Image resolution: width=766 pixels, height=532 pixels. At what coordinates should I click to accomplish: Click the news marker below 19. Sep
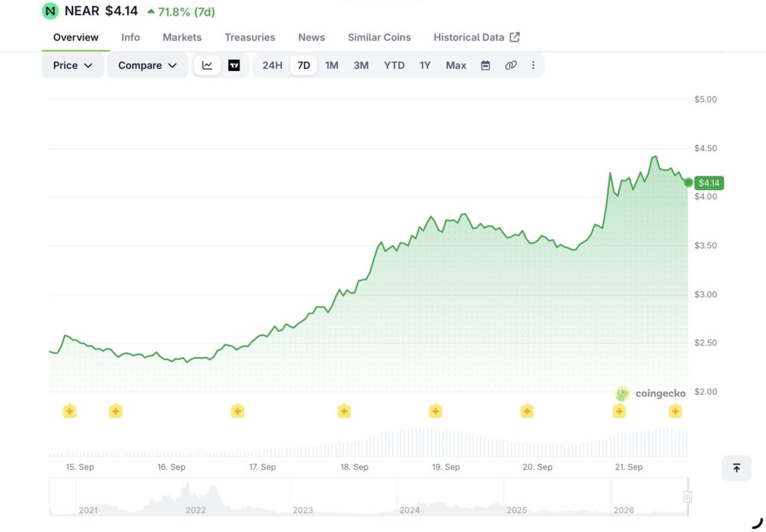(x=435, y=411)
